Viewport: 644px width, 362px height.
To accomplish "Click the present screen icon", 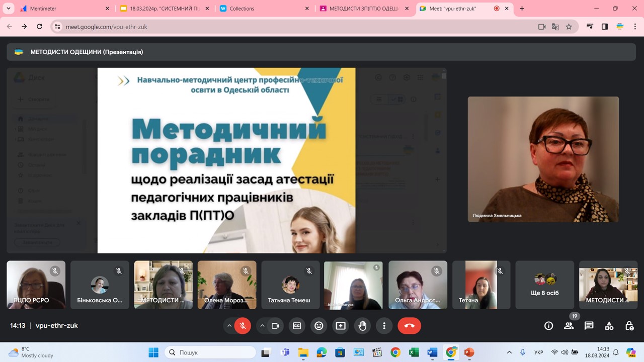I will [341, 326].
